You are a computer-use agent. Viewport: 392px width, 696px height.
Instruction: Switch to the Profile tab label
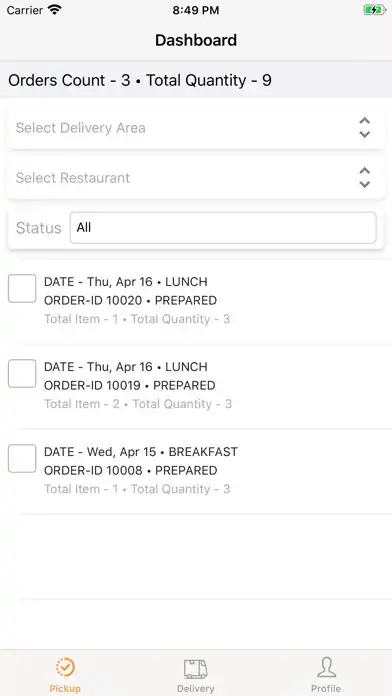pos(326,688)
